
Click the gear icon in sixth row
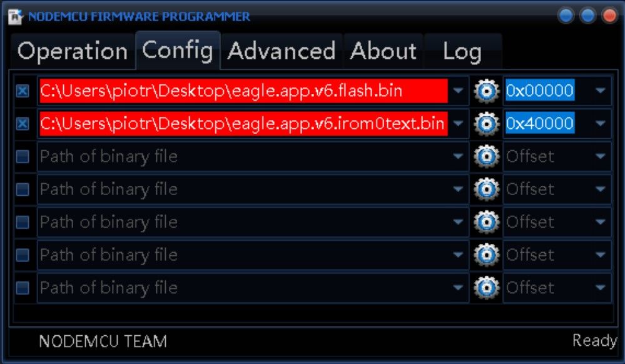[486, 255]
